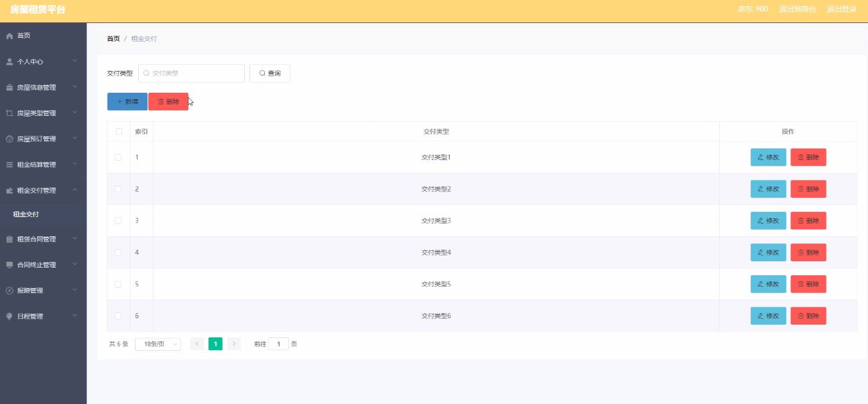
Task: Click the person icon for 个人中心
Action: tap(9, 61)
